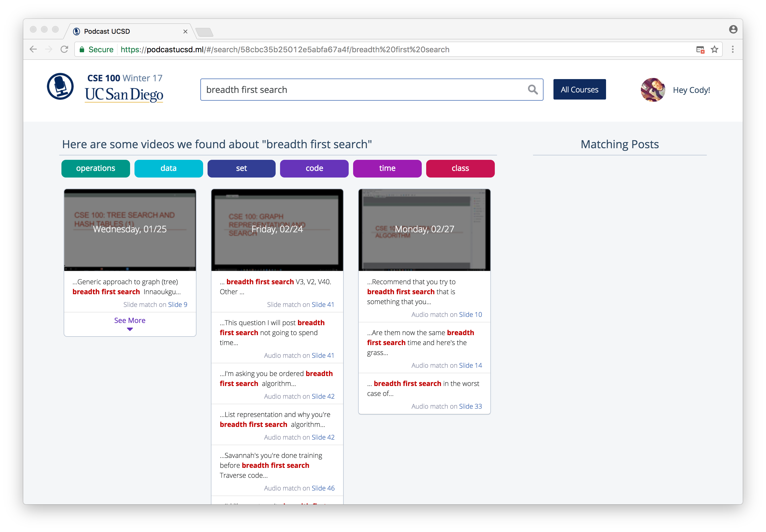
Task: Bookmark page with the star icon
Action: click(714, 50)
